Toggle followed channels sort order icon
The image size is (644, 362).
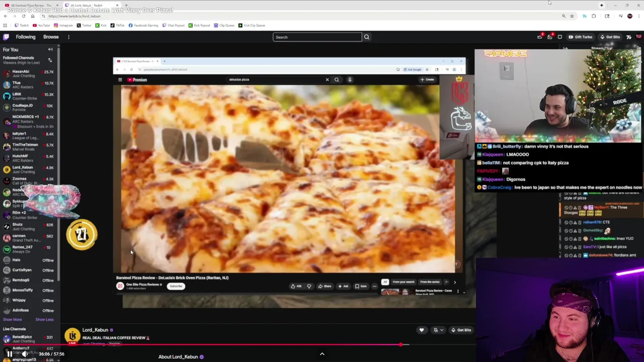pos(50,60)
